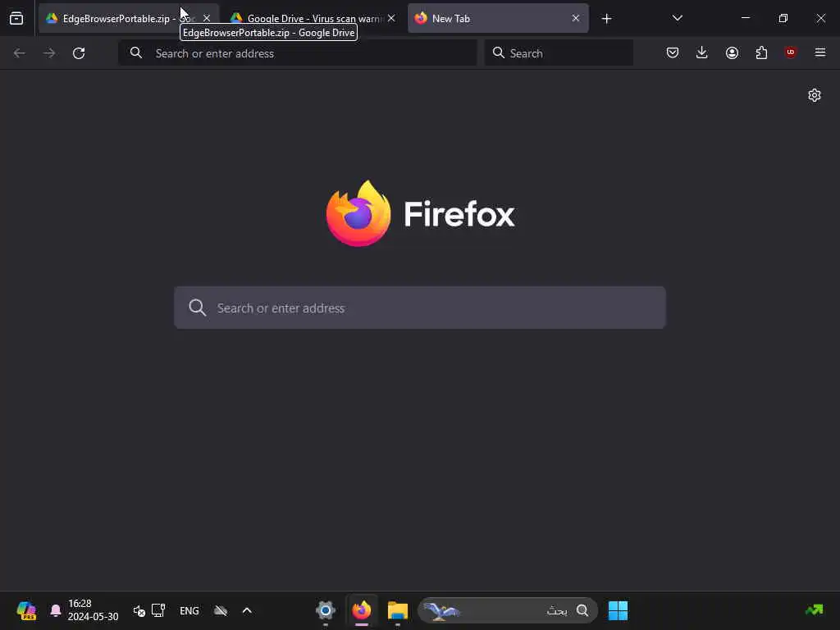Click the network display taskbar icon
Screen dimensions: 840x630
[158, 610]
